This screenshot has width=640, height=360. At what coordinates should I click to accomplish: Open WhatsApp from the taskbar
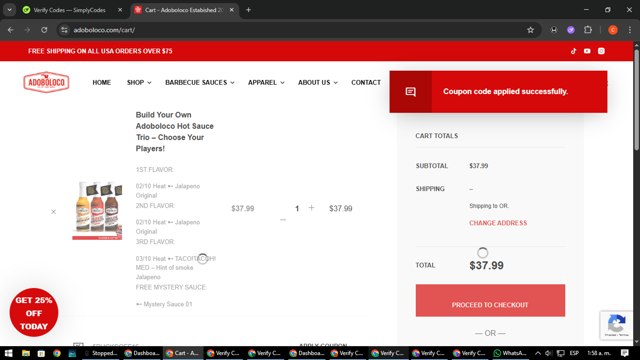[510, 353]
